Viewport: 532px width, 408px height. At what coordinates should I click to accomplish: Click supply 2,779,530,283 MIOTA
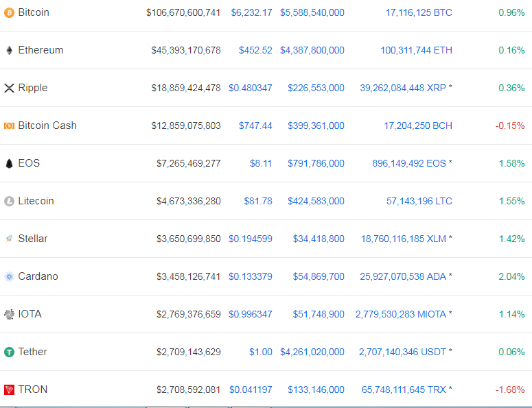click(x=401, y=314)
